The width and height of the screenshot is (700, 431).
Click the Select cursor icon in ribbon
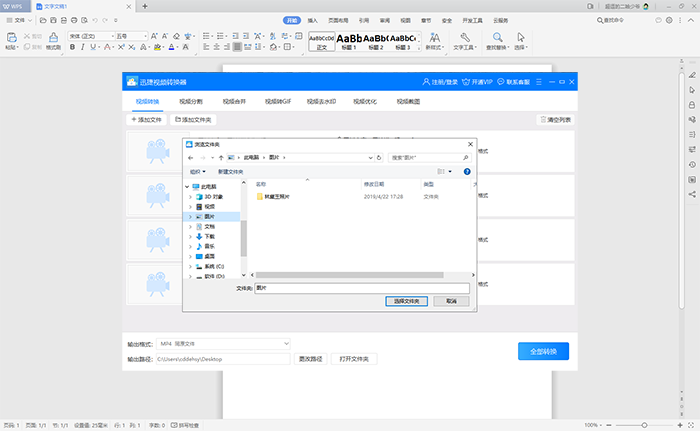tap(521, 37)
